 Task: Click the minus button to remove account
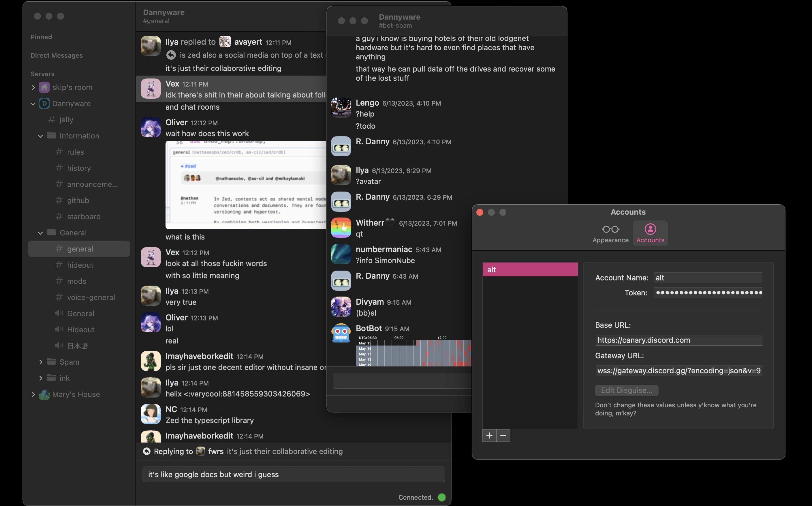503,436
